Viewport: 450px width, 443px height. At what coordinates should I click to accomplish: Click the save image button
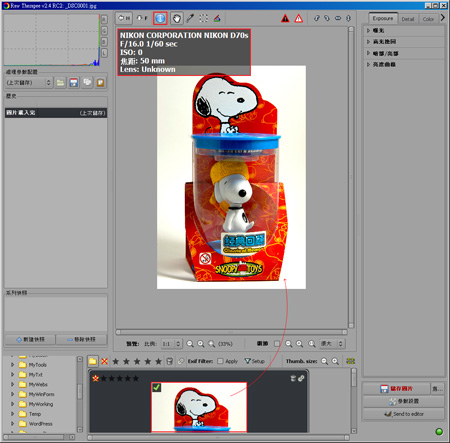pos(396,389)
